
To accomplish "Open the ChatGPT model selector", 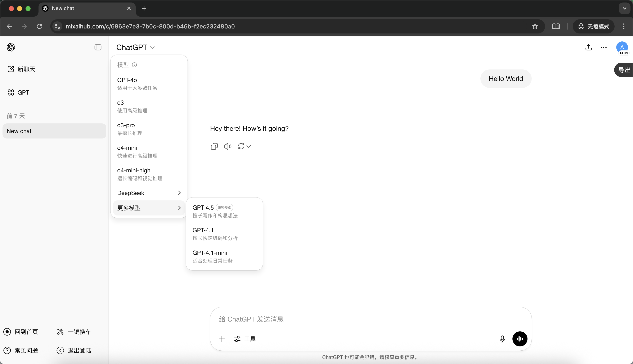I will 135,47.
